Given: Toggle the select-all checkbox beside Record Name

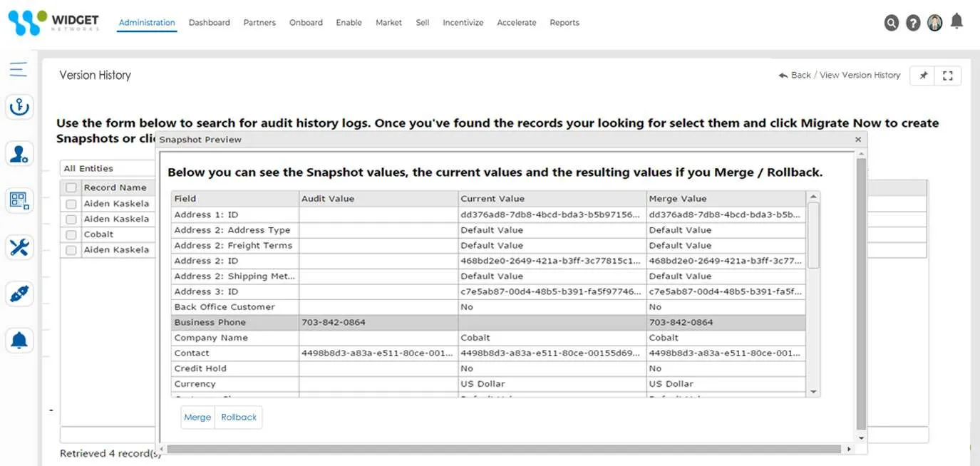Looking at the screenshot, I should [71, 188].
